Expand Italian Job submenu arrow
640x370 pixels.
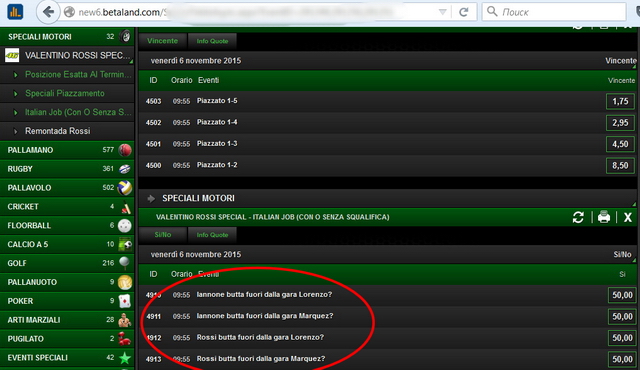(x=16, y=112)
